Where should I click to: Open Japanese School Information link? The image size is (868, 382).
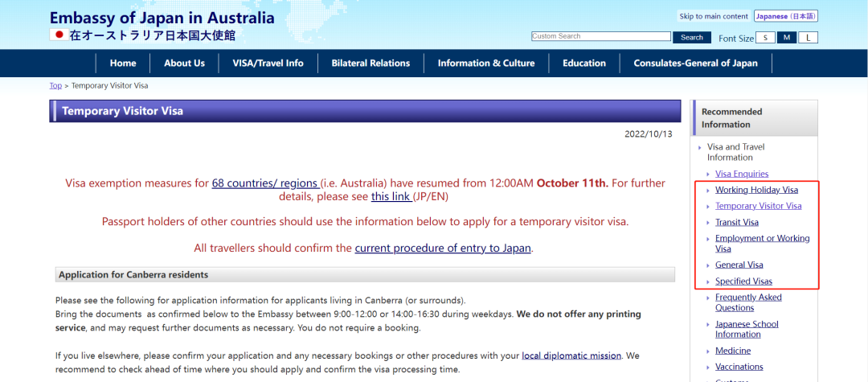pyautogui.click(x=747, y=330)
